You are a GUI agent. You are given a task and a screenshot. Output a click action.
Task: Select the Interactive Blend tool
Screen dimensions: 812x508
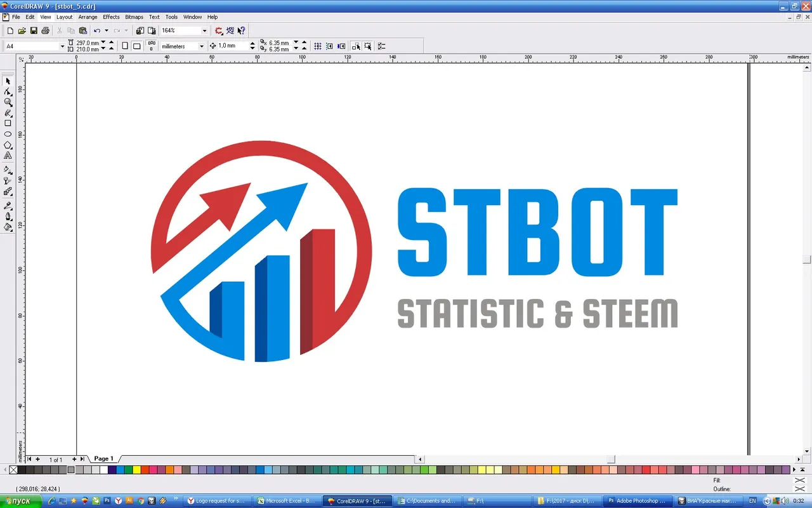(x=8, y=191)
